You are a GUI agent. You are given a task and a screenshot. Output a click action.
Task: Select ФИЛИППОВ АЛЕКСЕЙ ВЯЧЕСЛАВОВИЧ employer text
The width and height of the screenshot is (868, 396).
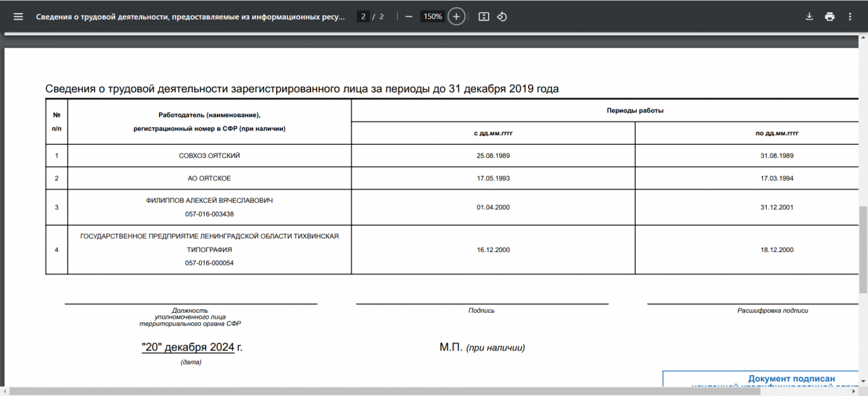point(209,200)
